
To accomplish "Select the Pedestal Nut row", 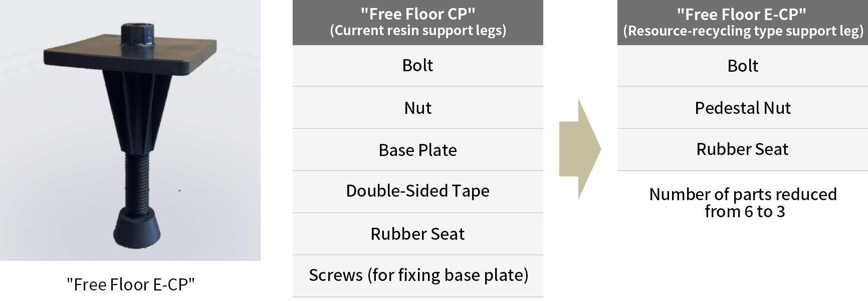I will click(743, 108).
